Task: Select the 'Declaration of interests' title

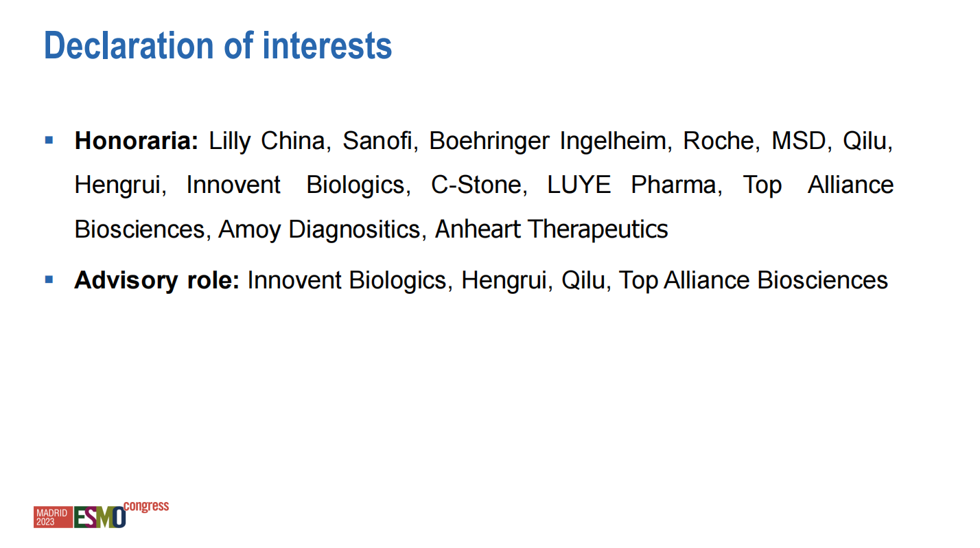Action: point(218,46)
